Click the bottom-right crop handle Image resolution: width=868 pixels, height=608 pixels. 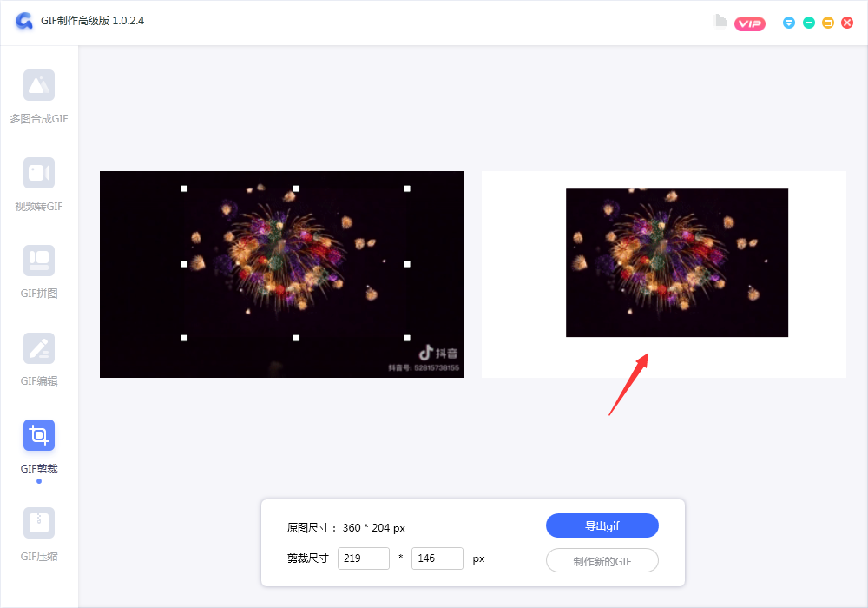coord(407,338)
